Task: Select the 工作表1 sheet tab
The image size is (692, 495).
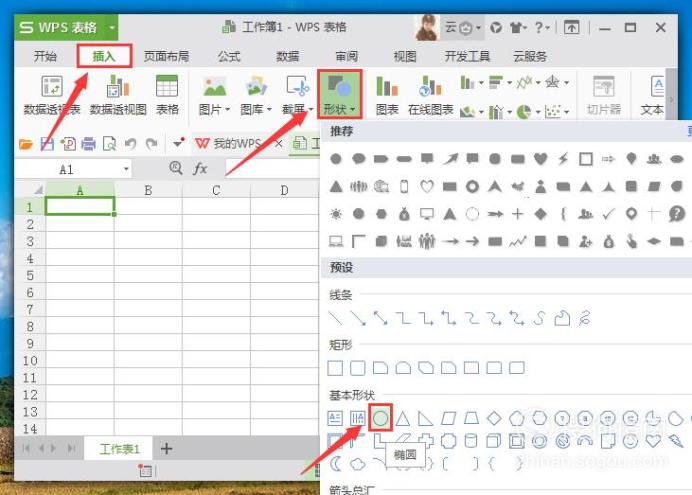Action: (x=119, y=449)
